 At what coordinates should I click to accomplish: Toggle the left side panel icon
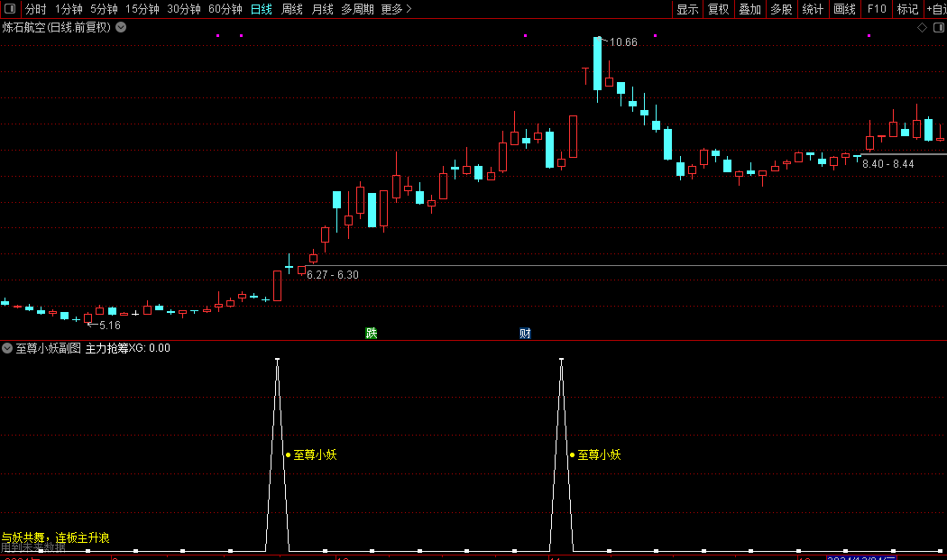(10, 8)
